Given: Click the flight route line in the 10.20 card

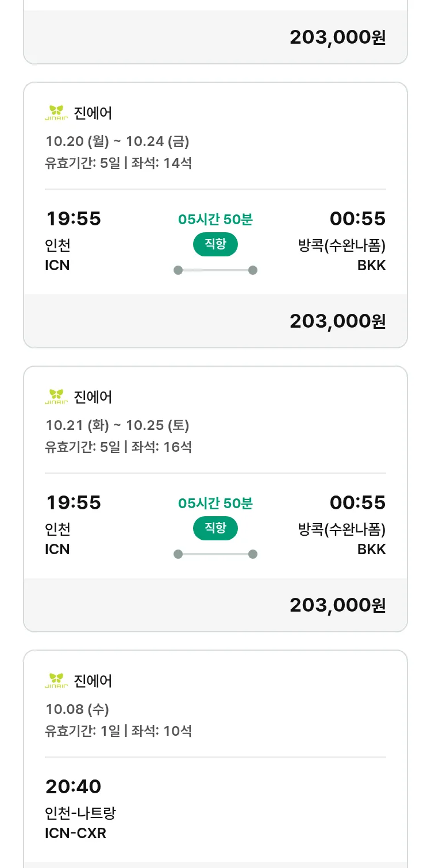Looking at the screenshot, I should 215,270.
